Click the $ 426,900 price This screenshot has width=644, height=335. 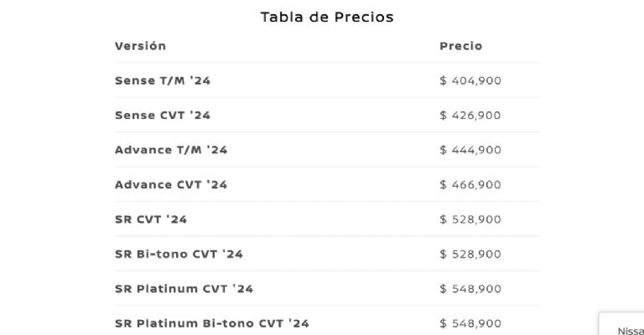pos(470,116)
